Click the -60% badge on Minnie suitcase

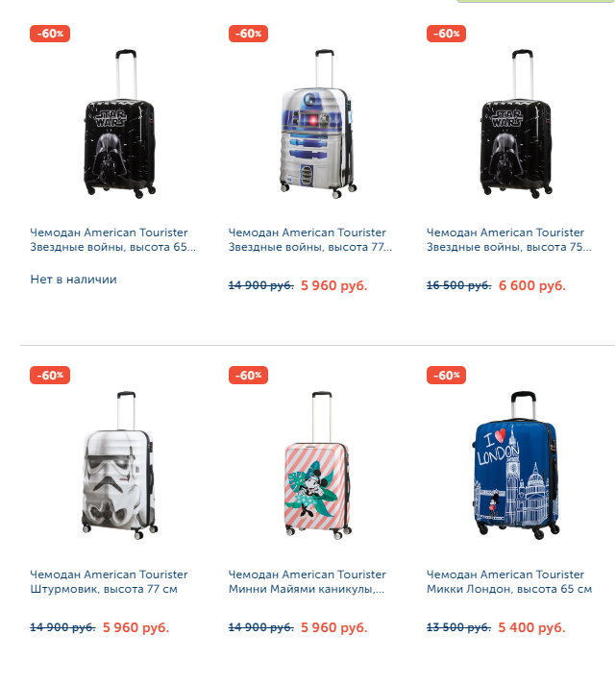pos(248,376)
